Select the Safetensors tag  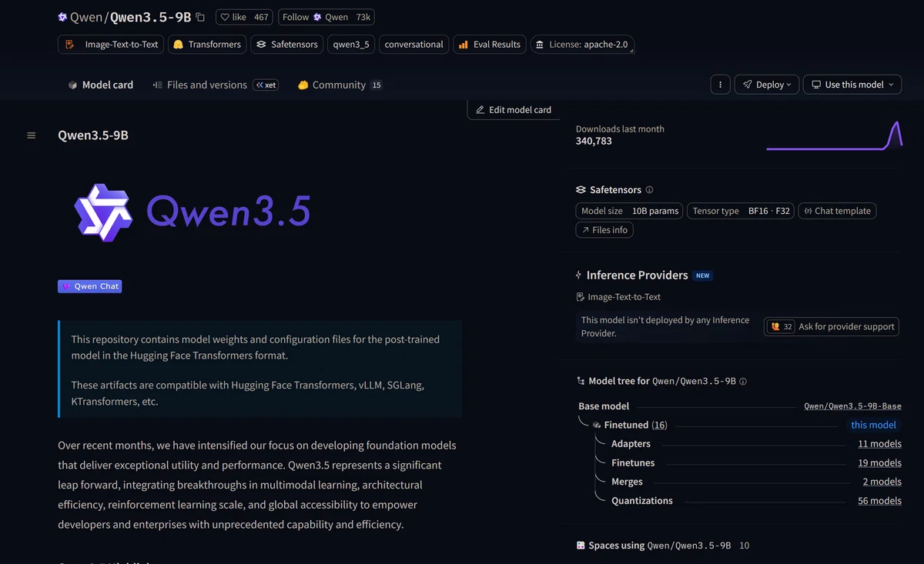(x=287, y=45)
